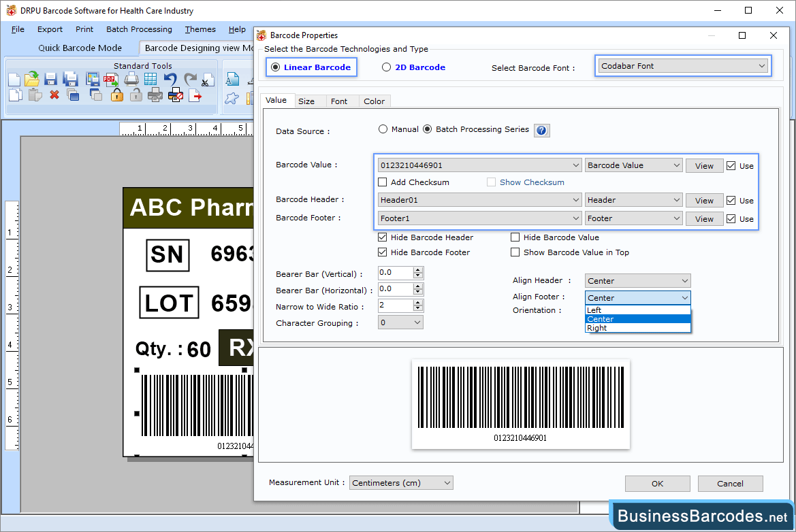Image resolution: width=796 pixels, height=532 pixels.
Task: Export the label to PDF icon
Action: [111, 80]
